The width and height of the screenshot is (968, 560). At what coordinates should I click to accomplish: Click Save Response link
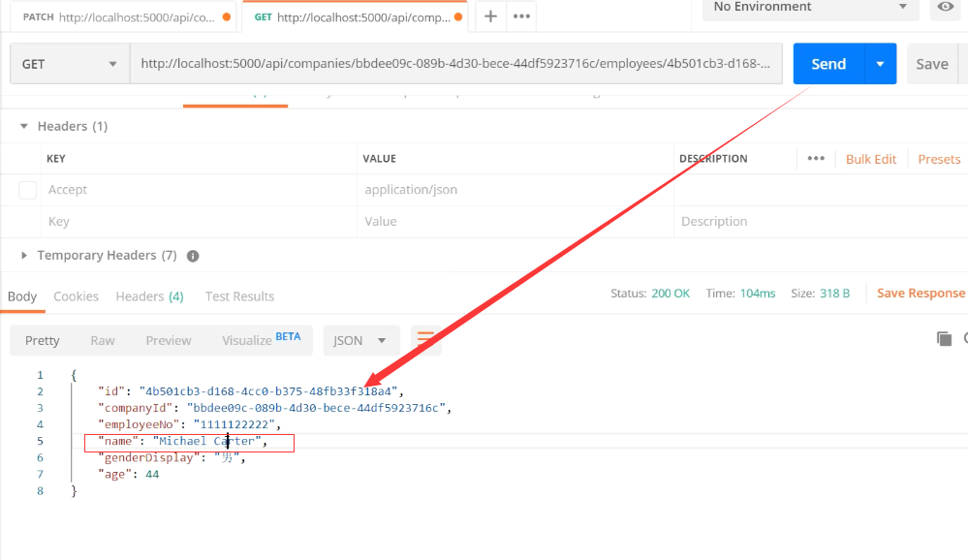(921, 294)
